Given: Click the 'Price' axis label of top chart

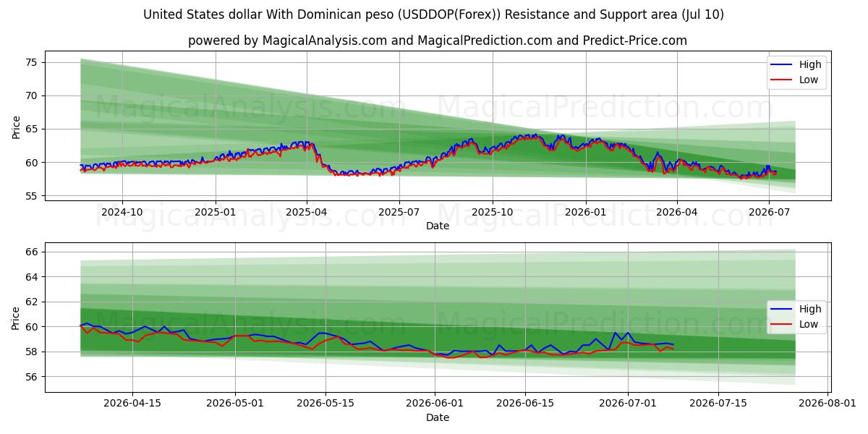Looking at the screenshot, I should 17,127.
